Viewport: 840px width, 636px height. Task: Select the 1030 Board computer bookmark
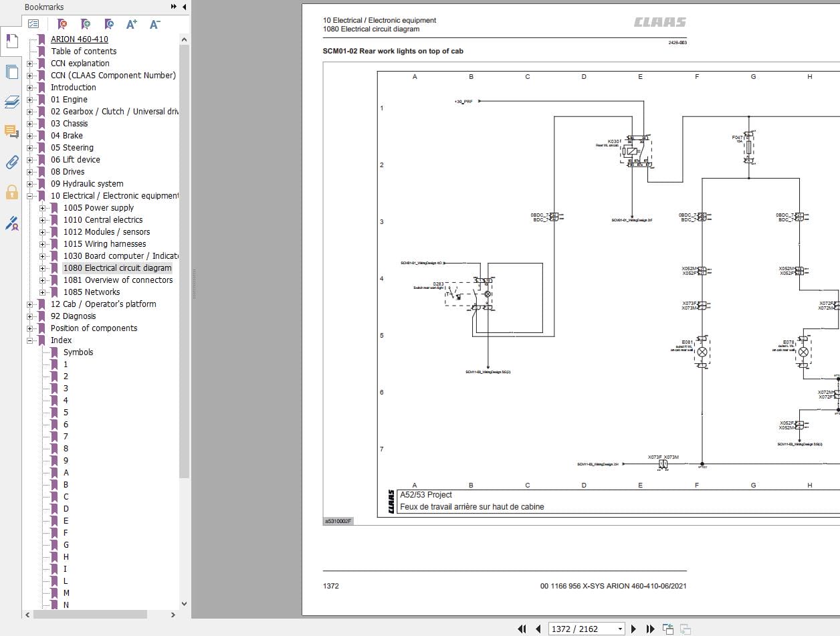coord(120,256)
